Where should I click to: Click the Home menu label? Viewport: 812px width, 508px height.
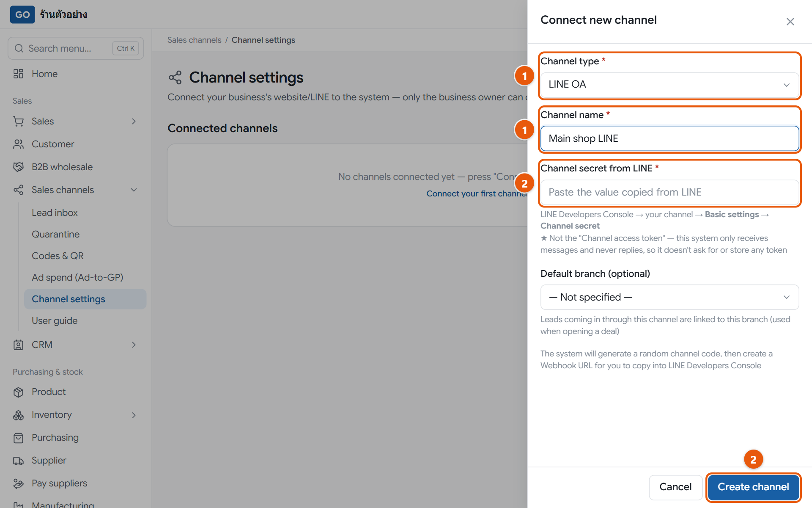(44, 74)
